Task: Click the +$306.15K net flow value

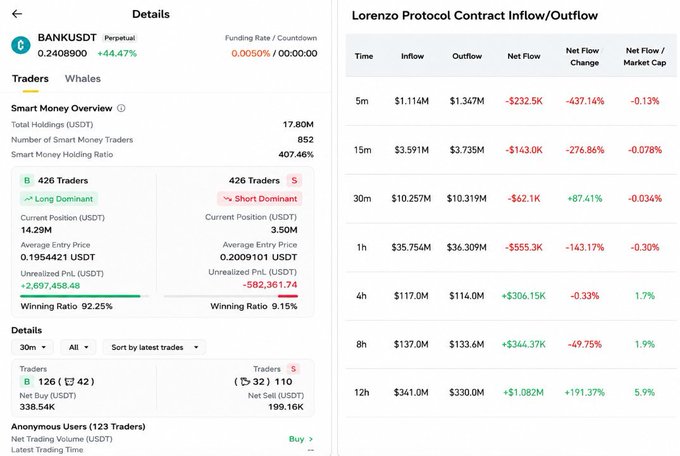Action: 523,296
